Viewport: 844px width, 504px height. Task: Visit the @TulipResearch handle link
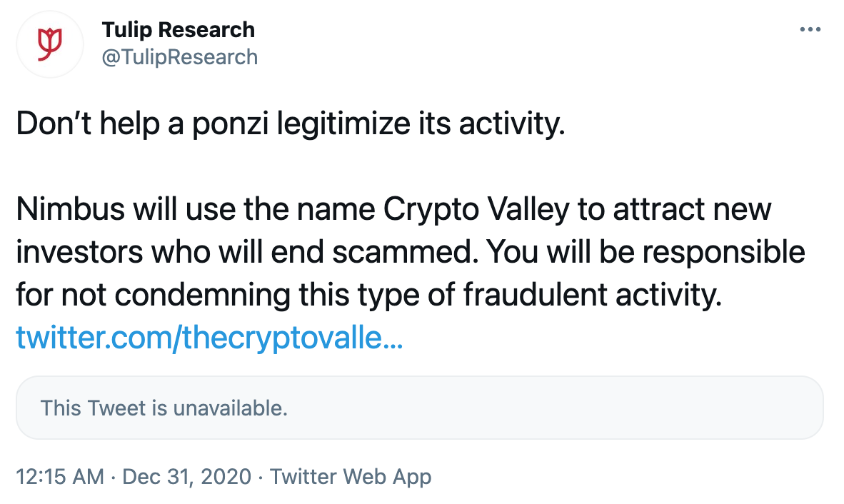click(180, 57)
